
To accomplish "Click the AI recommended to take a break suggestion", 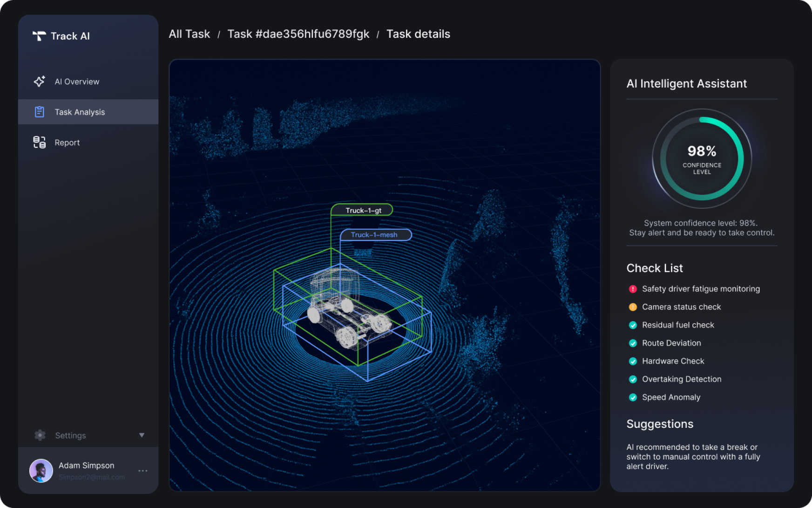I will [x=693, y=457].
